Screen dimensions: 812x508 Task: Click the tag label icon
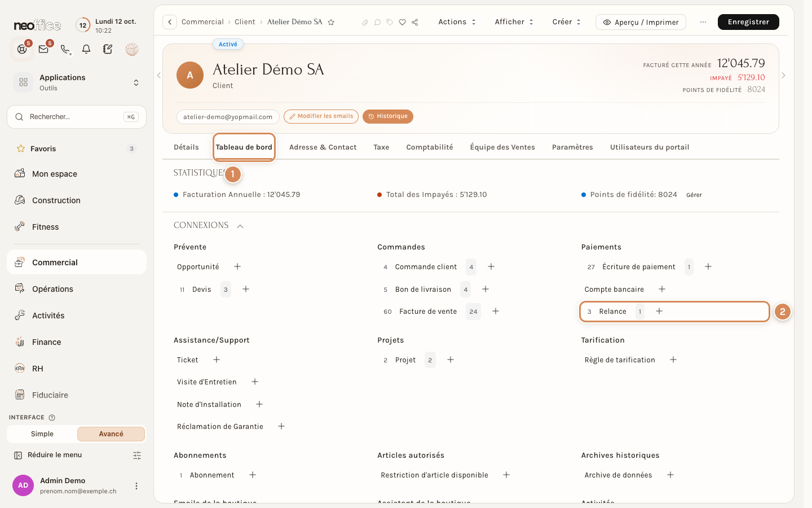[390, 23]
